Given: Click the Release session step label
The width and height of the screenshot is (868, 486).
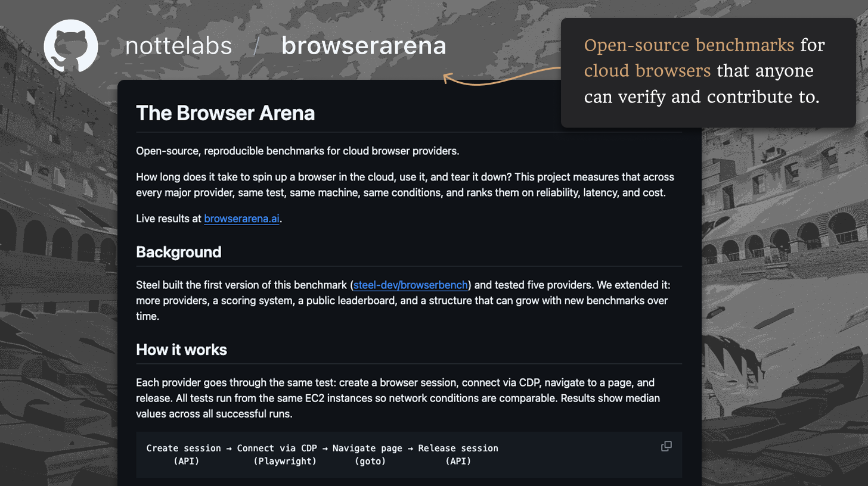Looking at the screenshot, I should pyautogui.click(x=458, y=448).
